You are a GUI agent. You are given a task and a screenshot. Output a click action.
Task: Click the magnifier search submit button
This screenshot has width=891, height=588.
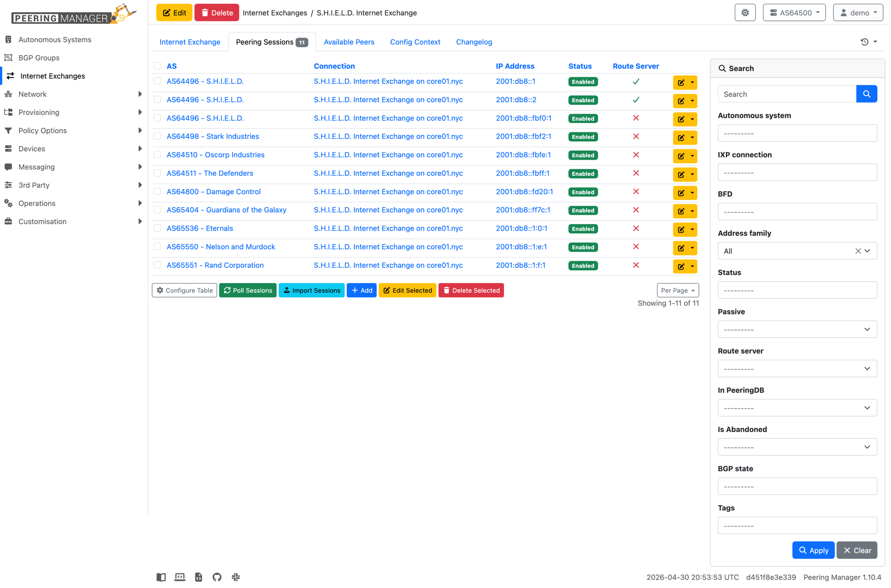point(866,94)
